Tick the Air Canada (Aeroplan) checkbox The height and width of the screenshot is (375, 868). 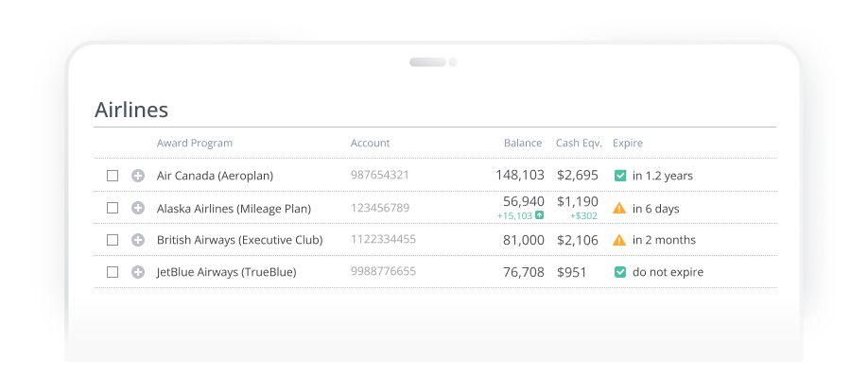[113, 176]
